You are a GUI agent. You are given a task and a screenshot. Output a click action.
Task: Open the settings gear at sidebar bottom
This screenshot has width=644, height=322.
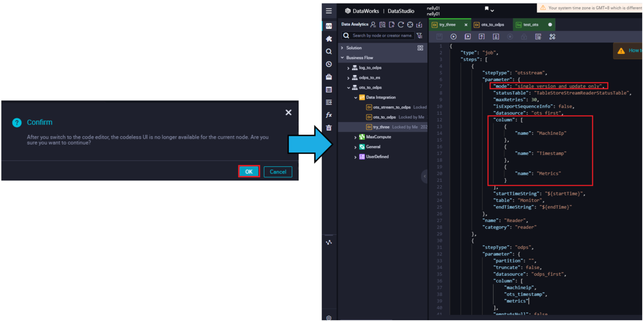pyautogui.click(x=329, y=318)
